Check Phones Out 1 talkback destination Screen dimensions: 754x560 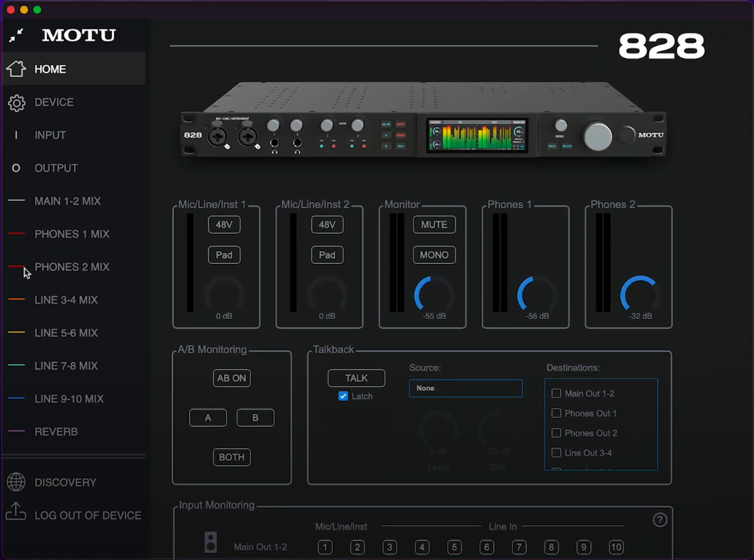click(556, 413)
